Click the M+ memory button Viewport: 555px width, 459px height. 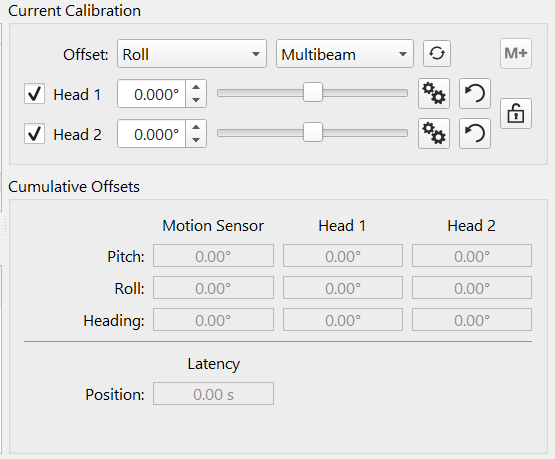(516, 53)
